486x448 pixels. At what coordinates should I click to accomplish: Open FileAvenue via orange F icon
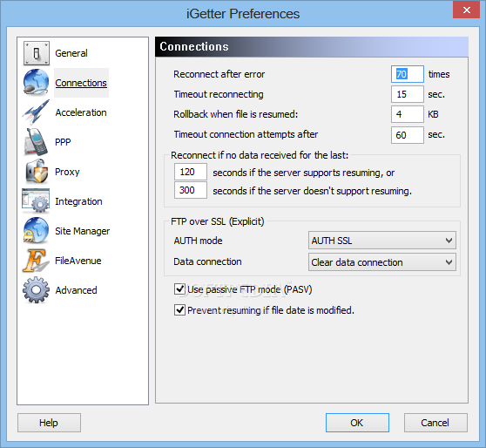click(x=36, y=261)
